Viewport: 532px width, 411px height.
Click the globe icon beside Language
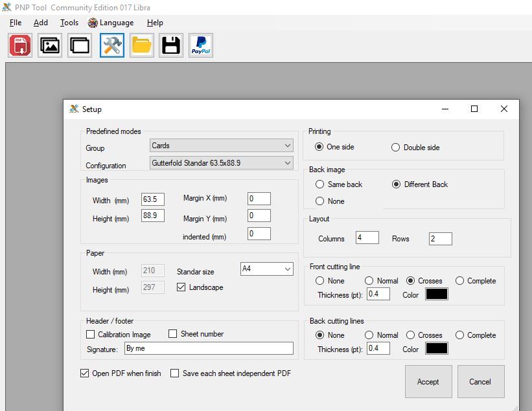coord(93,23)
